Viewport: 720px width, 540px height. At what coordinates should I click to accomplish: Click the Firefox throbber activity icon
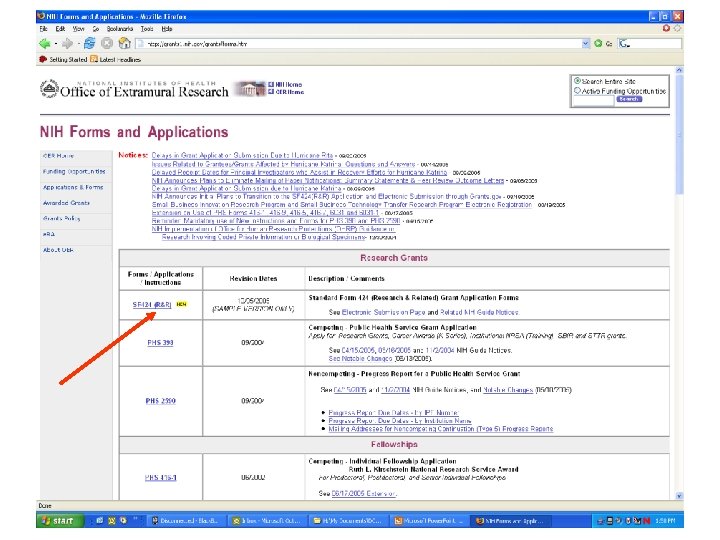pos(677,28)
